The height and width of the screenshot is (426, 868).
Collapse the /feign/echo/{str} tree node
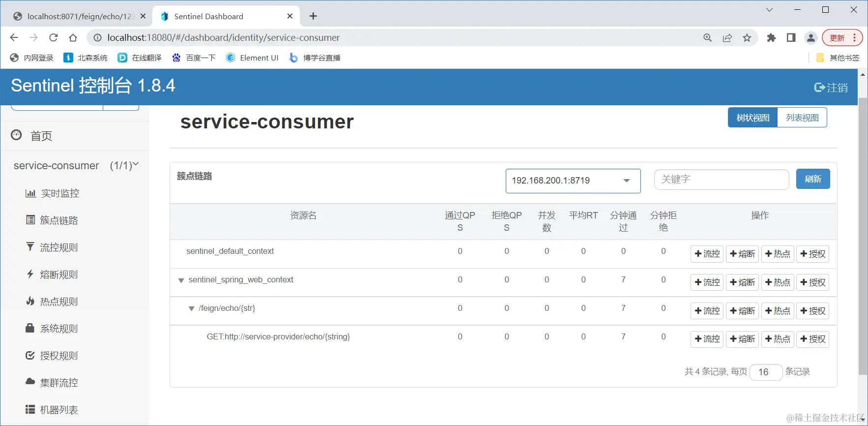[x=191, y=309]
